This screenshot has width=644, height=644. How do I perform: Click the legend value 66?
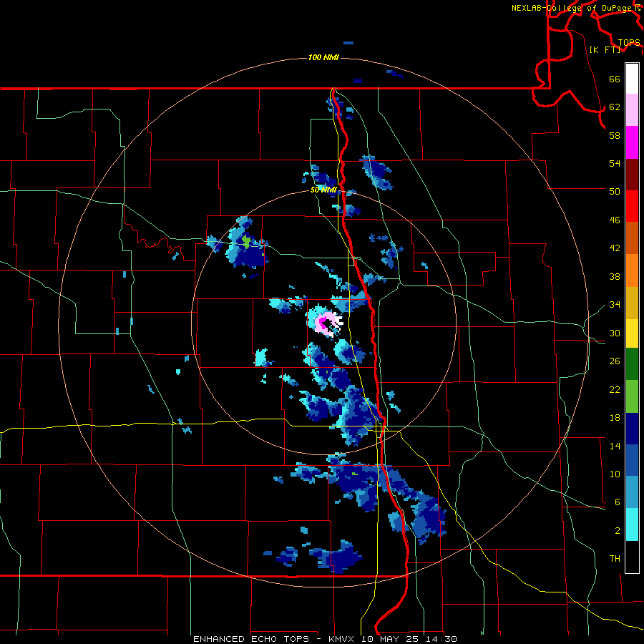click(615, 79)
